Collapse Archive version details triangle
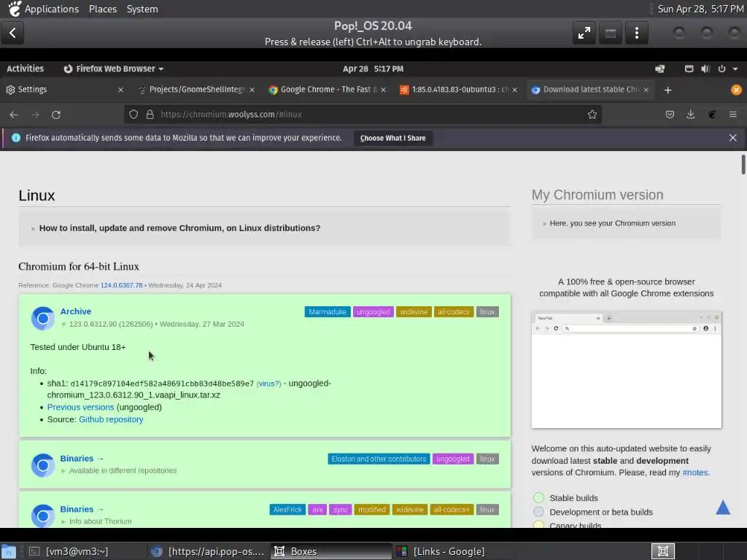The width and height of the screenshot is (747, 560). coord(63,324)
